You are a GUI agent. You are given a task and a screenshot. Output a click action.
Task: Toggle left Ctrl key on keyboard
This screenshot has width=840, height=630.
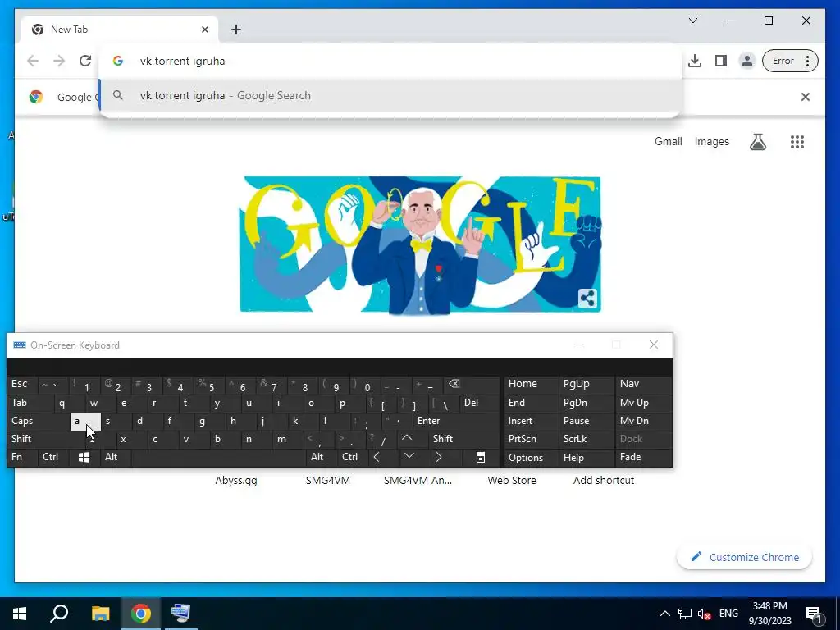(53, 457)
